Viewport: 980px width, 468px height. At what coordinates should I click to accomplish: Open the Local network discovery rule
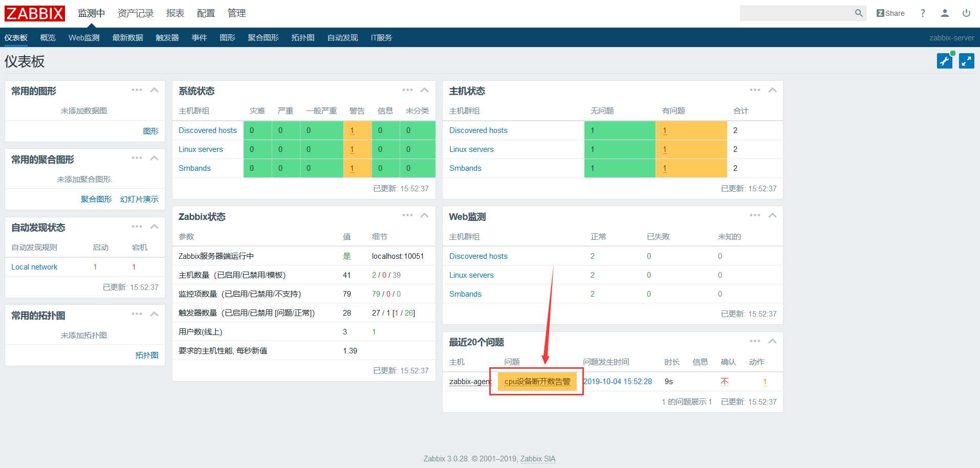coord(34,267)
